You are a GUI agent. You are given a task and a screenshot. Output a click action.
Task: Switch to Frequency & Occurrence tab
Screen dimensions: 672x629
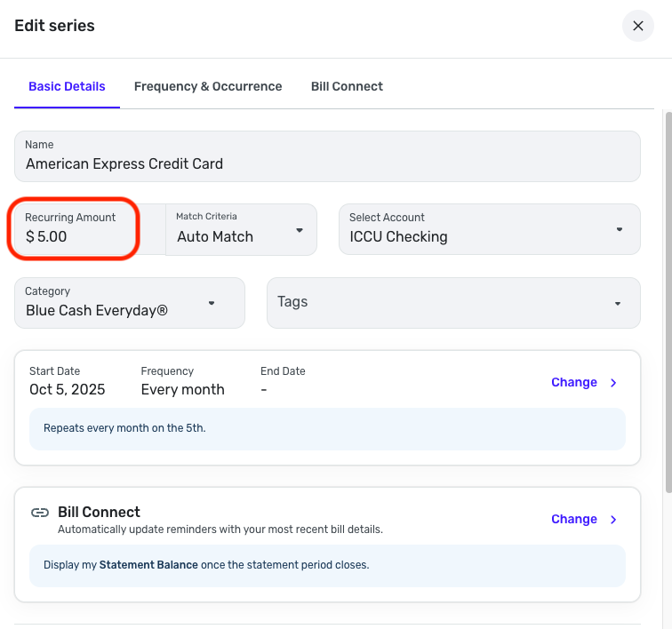(208, 86)
